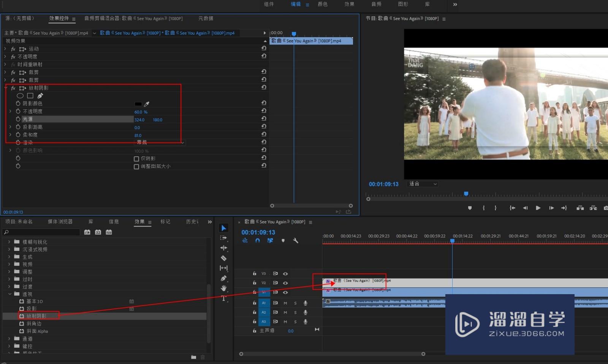
Task: Filter accelerated effects icon in Effects panel
Action: point(87,232)
